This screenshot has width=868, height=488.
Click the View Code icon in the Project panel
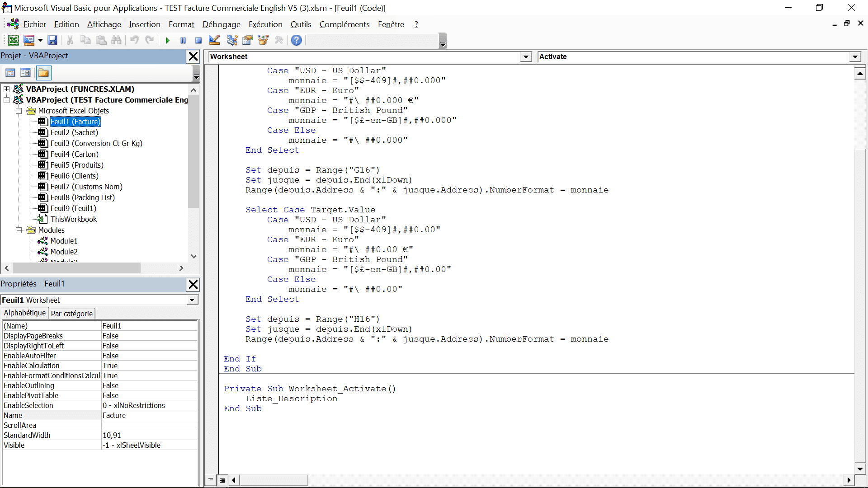click(10, 73)
